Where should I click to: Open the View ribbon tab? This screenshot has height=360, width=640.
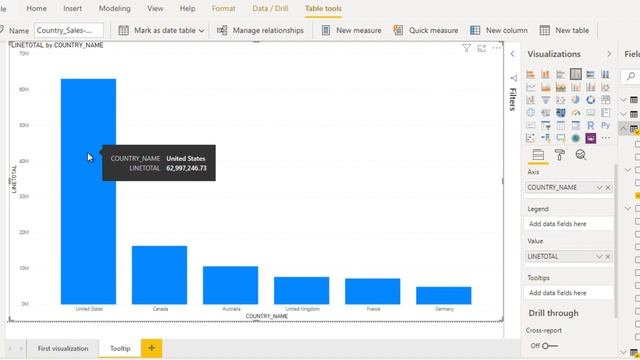(155, 8)
